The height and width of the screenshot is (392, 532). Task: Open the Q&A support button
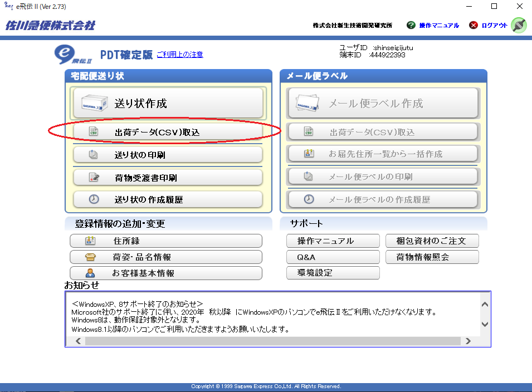click(333, 257)
